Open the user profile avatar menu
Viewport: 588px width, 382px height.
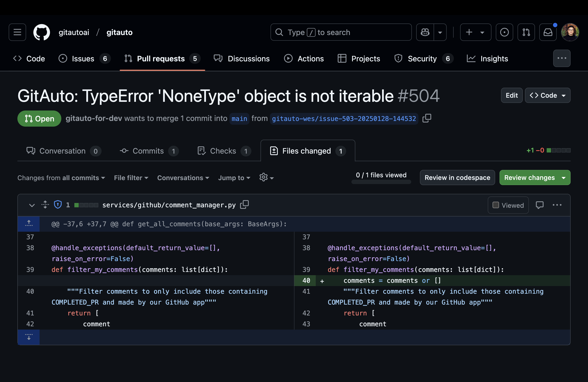[570, 32]
